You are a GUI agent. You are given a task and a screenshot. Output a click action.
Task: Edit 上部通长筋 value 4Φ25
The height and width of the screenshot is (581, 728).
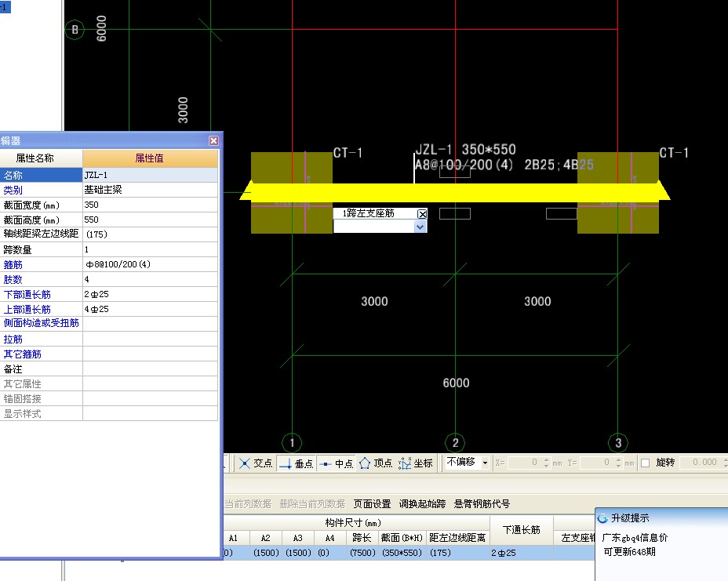coord(150,309)
